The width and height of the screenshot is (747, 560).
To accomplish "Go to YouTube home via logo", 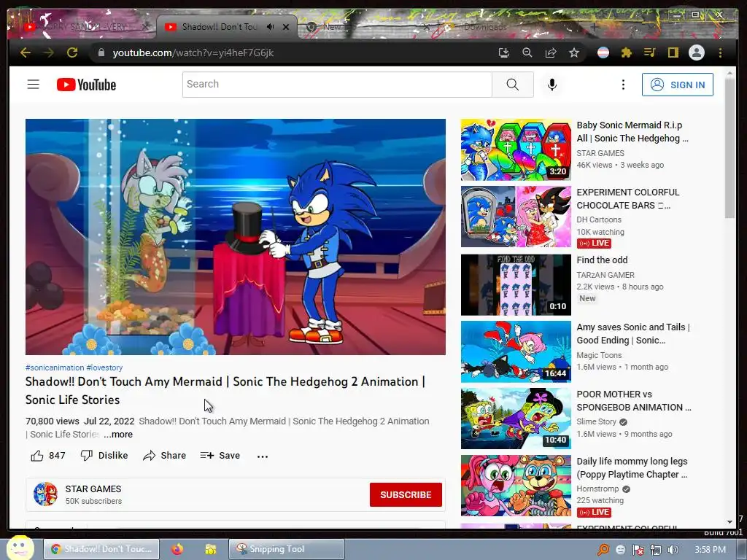I will [86, 85].
